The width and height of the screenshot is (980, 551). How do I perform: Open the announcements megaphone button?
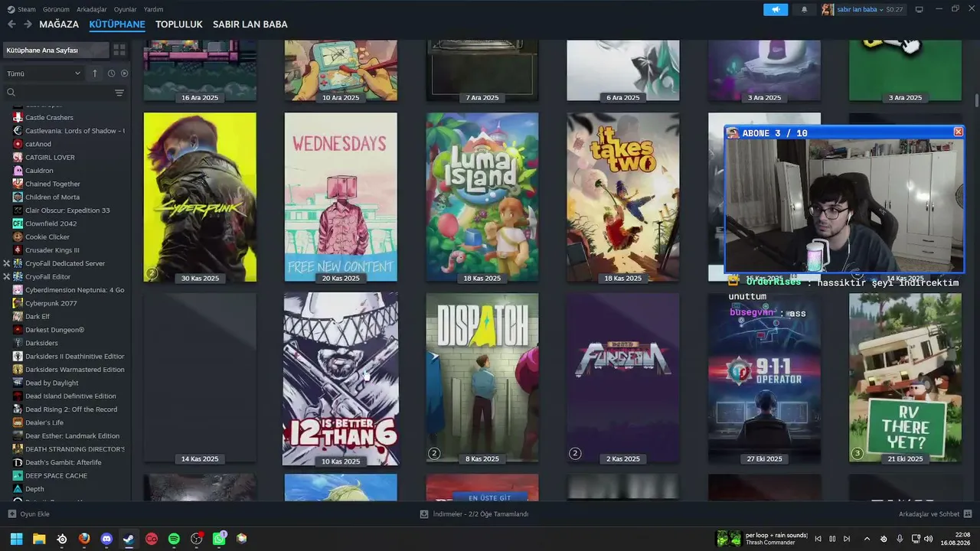point(776,9)
